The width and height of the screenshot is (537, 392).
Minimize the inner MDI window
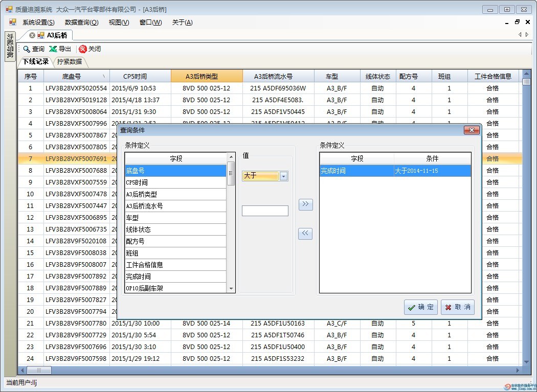pos(507,22)
